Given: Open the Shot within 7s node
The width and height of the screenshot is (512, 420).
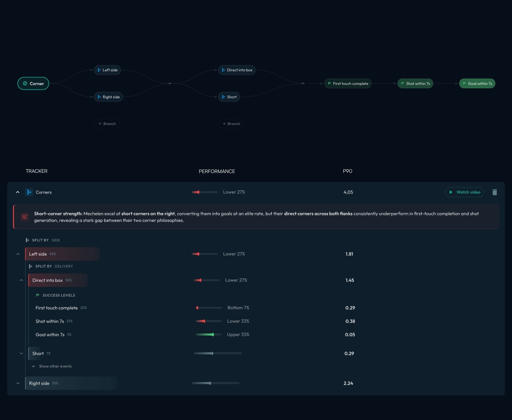Looking at the screenshot, I should pos(415,83).
